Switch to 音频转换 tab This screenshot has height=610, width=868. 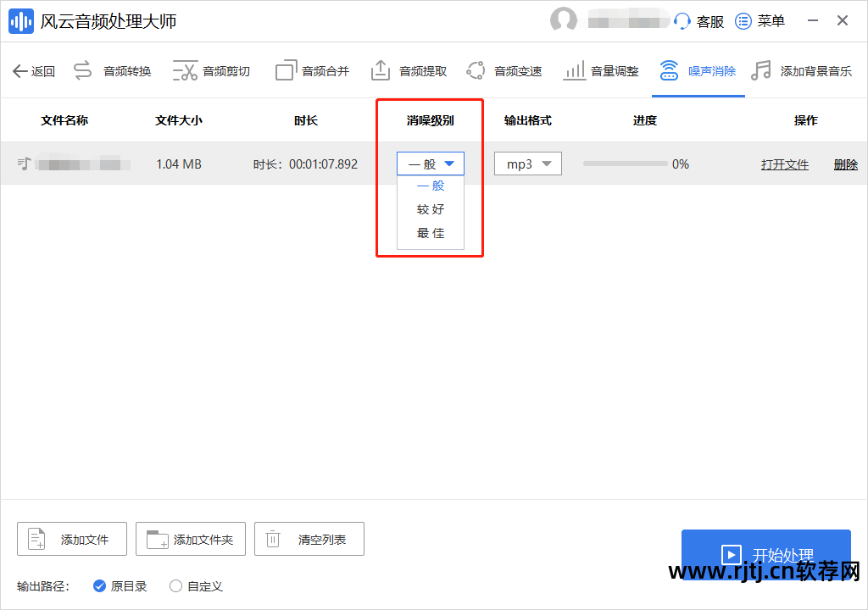113,71
